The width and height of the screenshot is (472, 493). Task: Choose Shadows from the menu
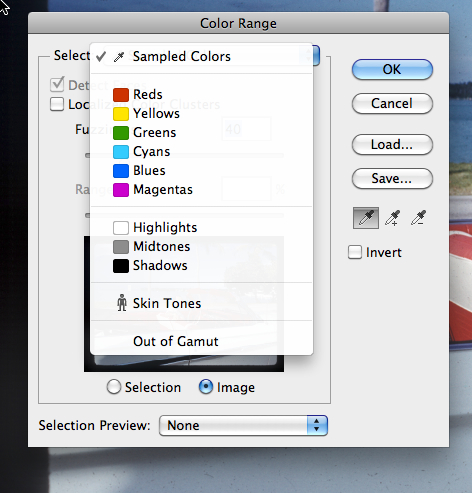pyautogui.click(x=201, y=266)
